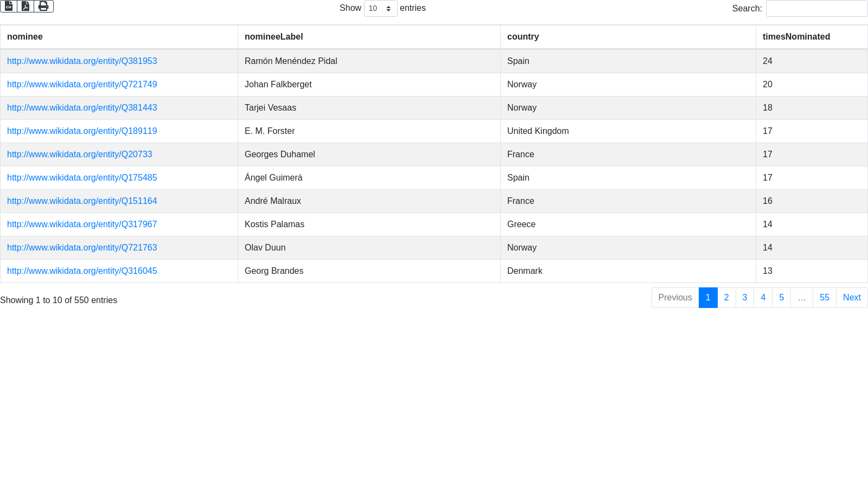
Task: Open Wikidata link Q317967
Action: (82, 224)
